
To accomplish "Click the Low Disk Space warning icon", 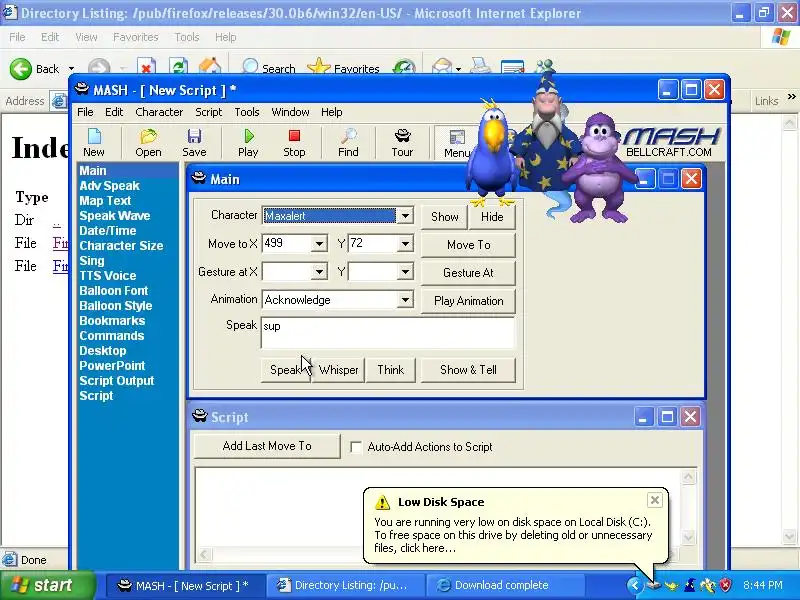I will click(382, 502).
